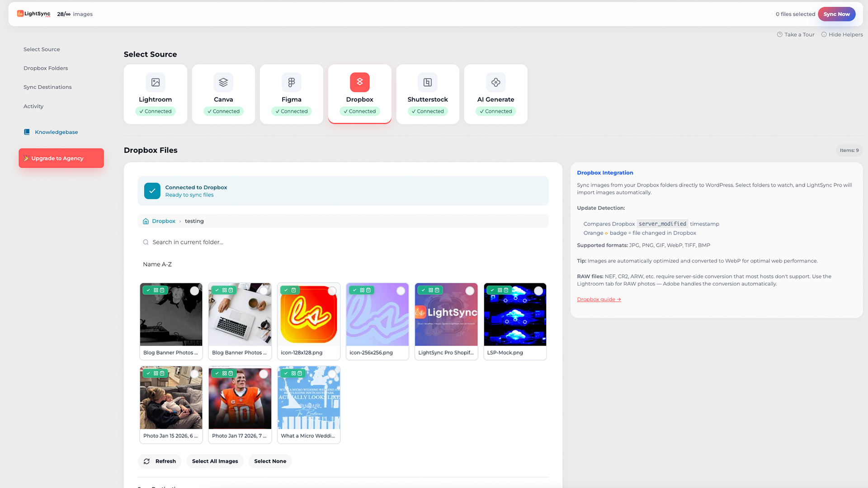Tick the LSP-Mock.png selection circle
The height and width of the screenshot is (488, 868).
(538, 291)
